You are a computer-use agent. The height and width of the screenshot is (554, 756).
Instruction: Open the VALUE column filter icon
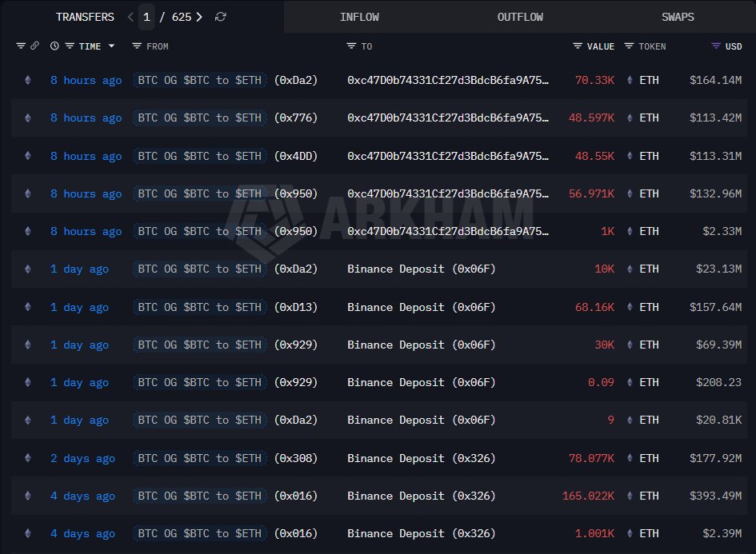(577, 46)
